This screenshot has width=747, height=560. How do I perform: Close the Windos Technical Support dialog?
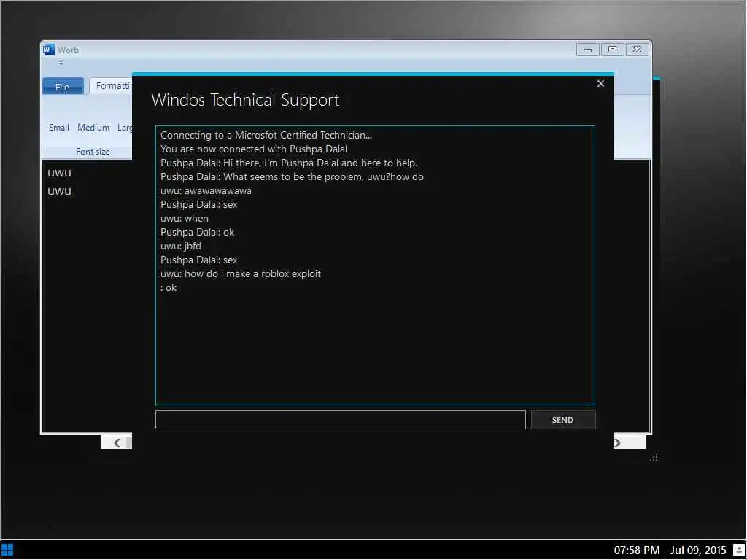click(601, 84)
